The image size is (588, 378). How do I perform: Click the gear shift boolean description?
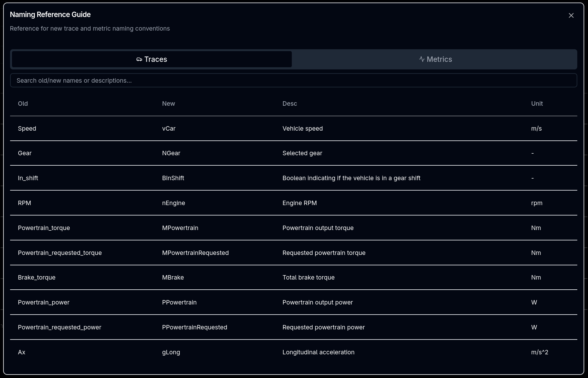pos(351,178)
